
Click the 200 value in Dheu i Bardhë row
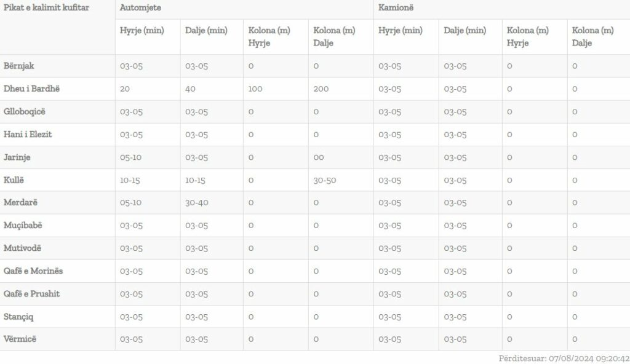tap(321, 89)
